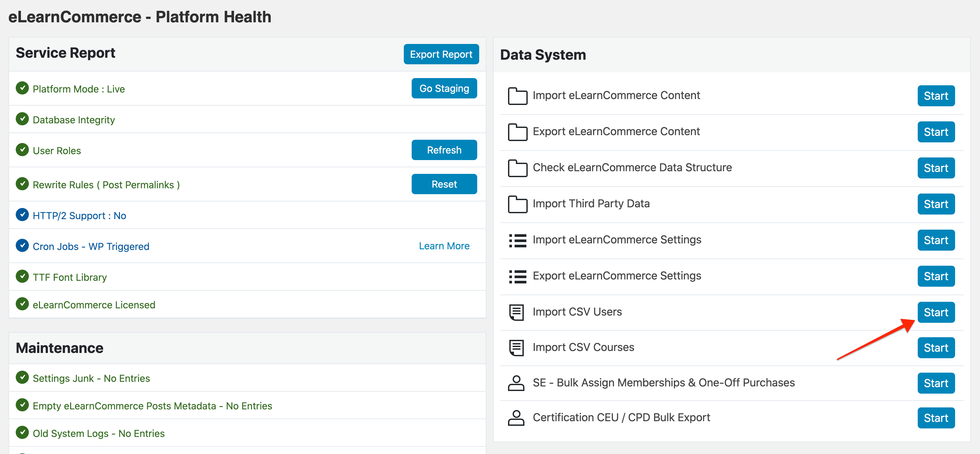Click 'Check eLearnCommerce Data Structure' label
The image size is (980, 454).
pyautogui.click(x=632, y=168)
